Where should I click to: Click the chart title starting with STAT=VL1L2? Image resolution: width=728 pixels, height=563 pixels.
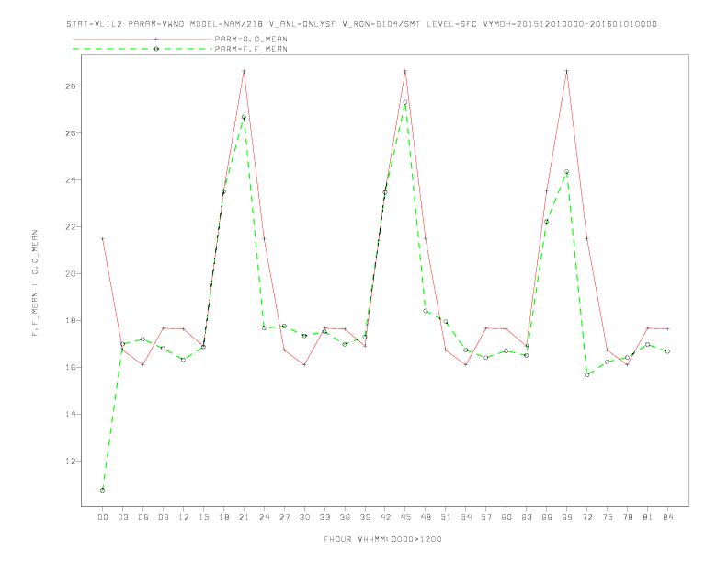point(361,24)
